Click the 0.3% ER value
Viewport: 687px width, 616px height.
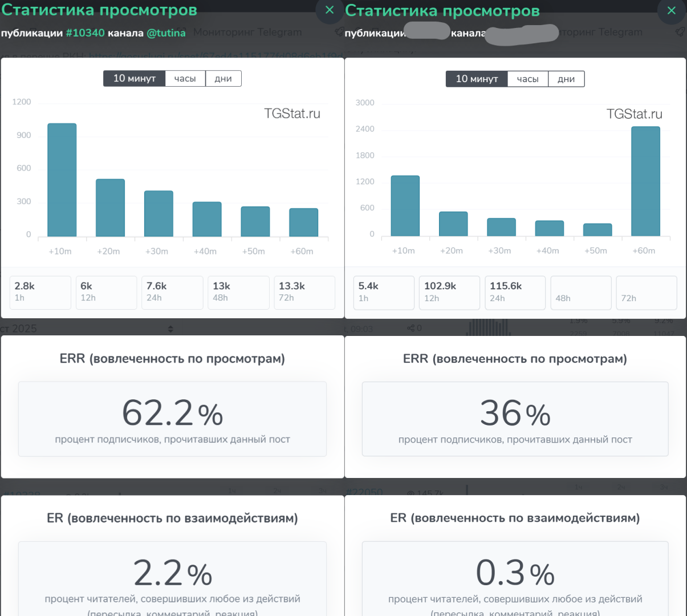click(515, 573)
